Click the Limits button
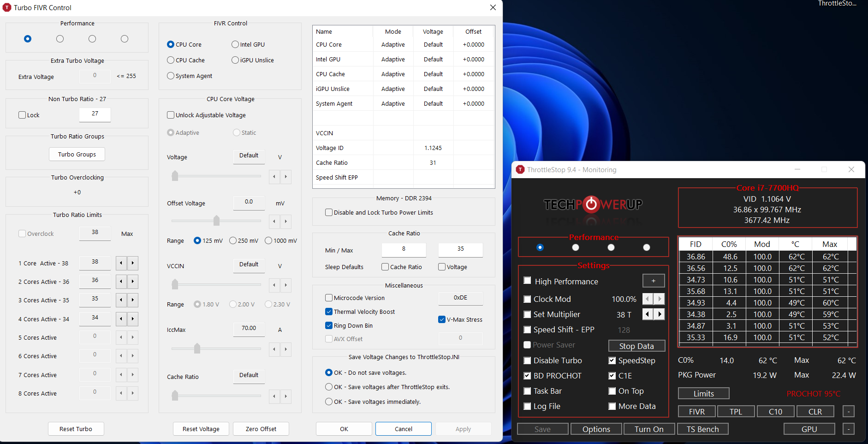This screenshot has height=444, width=868. click(x=704, y=393)
